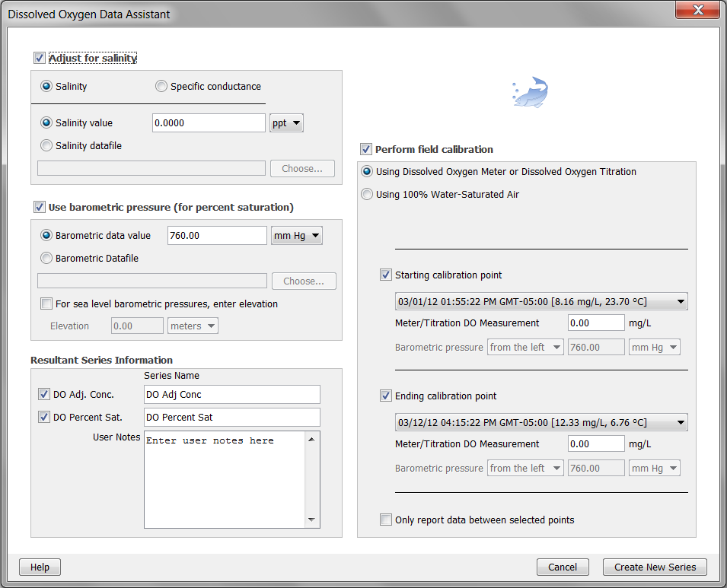
Task: Enable Only report data between selected points
Action: (x=387, y=520)
